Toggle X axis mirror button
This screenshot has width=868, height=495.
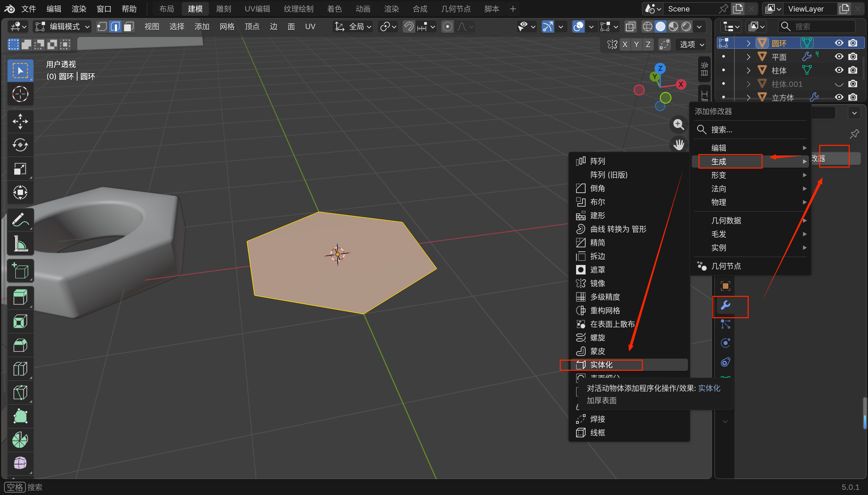click(x=625, y=44)
